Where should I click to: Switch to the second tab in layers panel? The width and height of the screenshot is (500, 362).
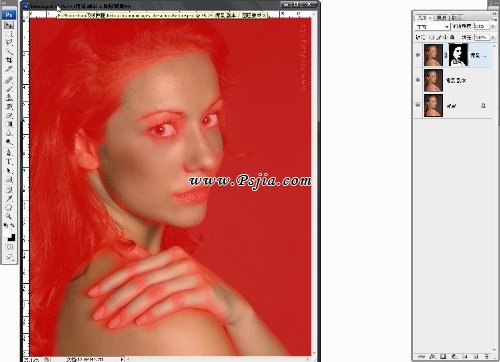coord(441,17)
